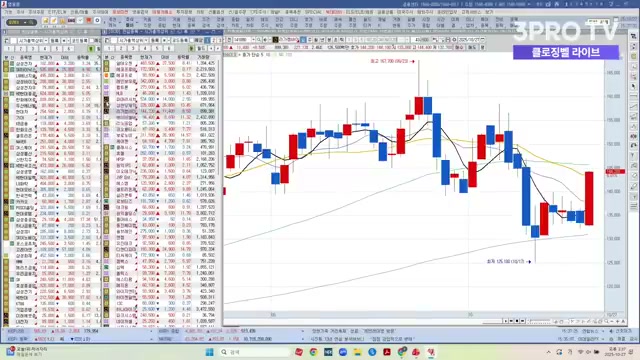Viewport: 640px width, 360px height.
Task: Sort second watchlist by 등락률 column
Action: click(183, 57)
